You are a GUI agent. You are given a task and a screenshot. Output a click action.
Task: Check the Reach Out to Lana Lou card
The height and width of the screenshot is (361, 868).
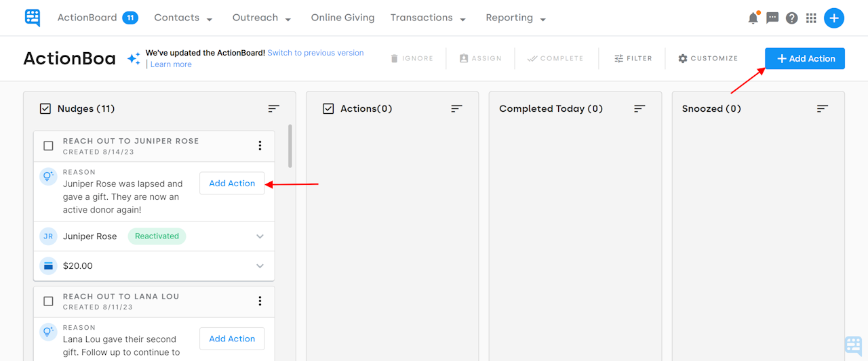tap(48, 301)
